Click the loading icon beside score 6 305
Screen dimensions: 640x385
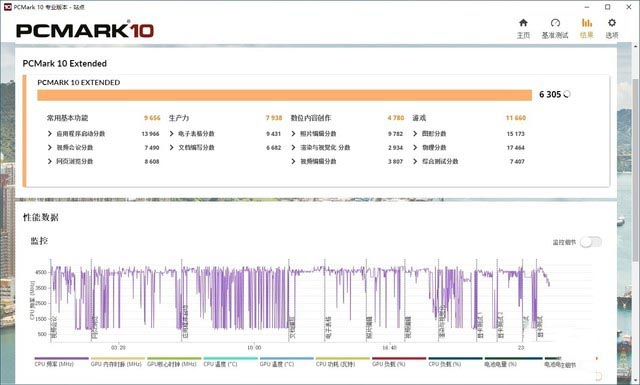click(x=567, y=94)
